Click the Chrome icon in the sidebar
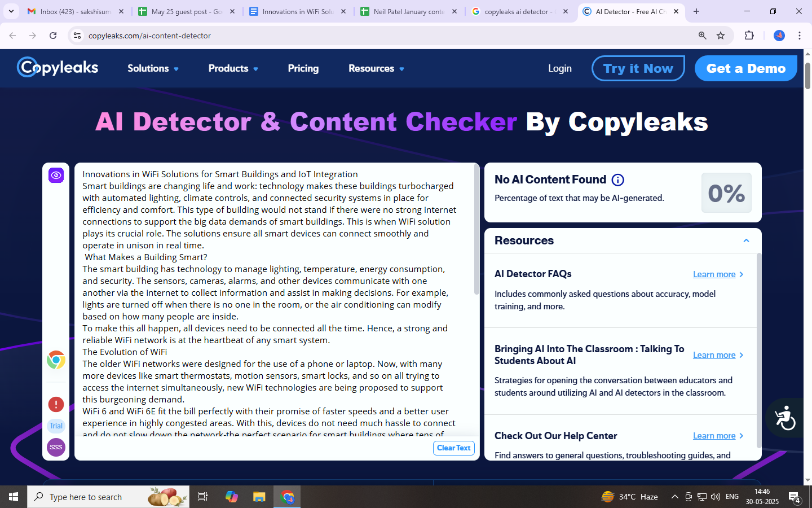This screenshot has width=812, height=508. coord(56,360)
